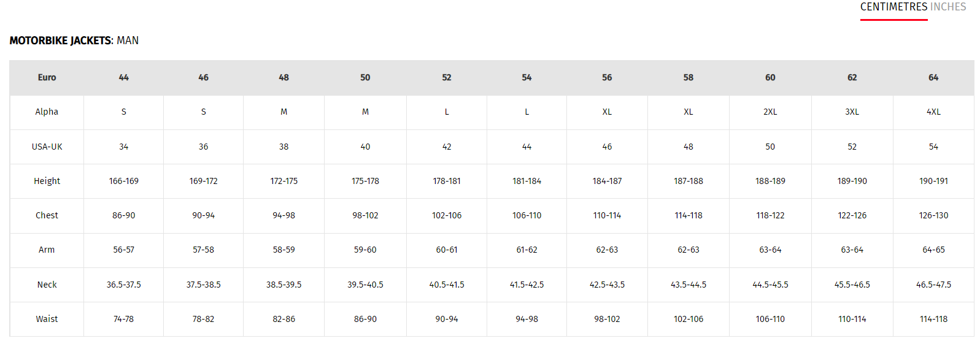
Task: Click Euro size 50 column header
Action: click(365, 77)
